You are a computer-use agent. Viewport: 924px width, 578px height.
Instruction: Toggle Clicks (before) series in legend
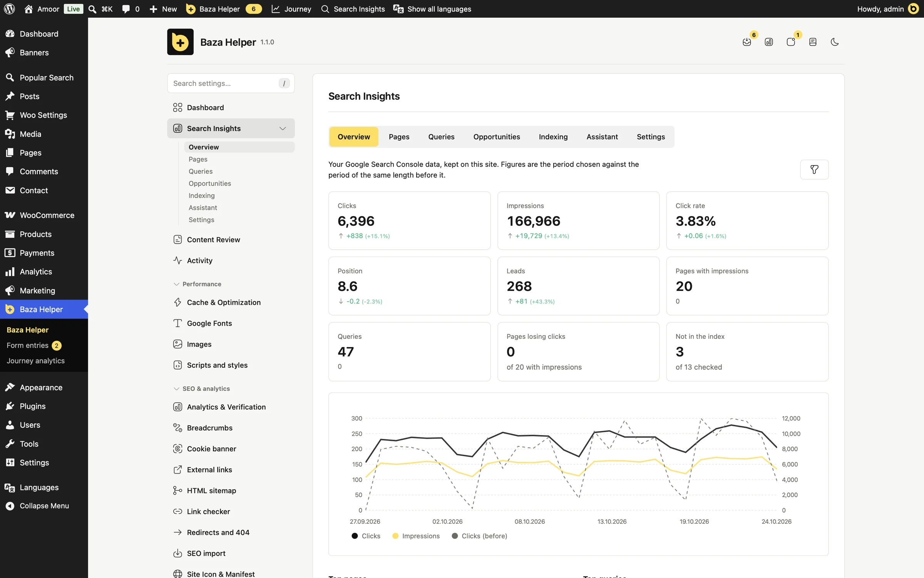pos(479,536)
